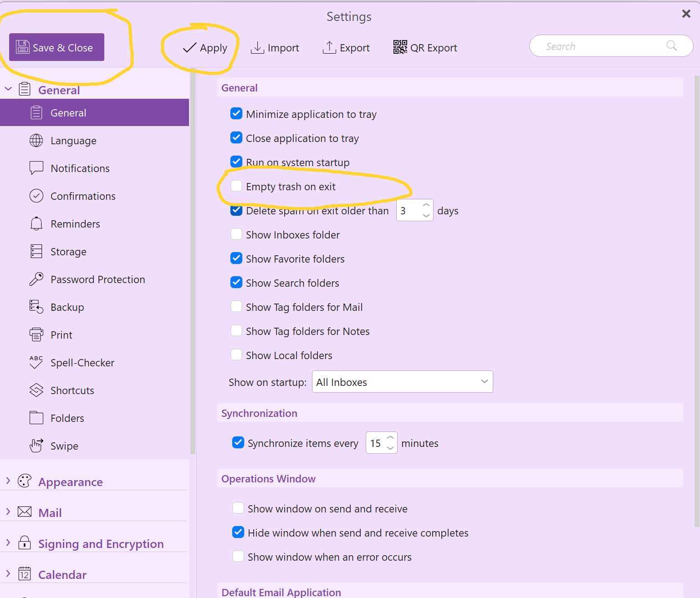
Task: Click the Apply checkmark icon
Action: click(189, 48)
